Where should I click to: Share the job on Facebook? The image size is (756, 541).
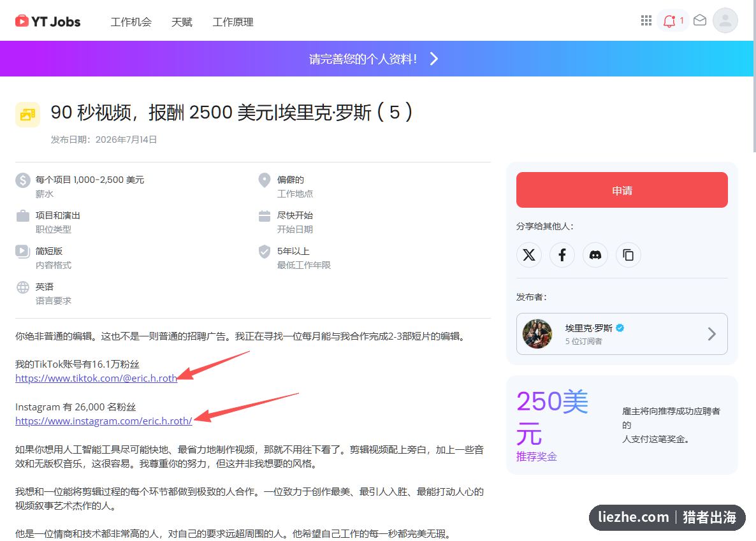point(562,255)
